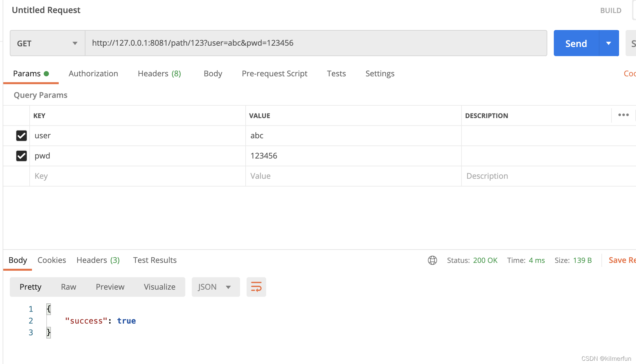Select the Params tab
This screenshot has height=364, width=636.
[31, 74]
